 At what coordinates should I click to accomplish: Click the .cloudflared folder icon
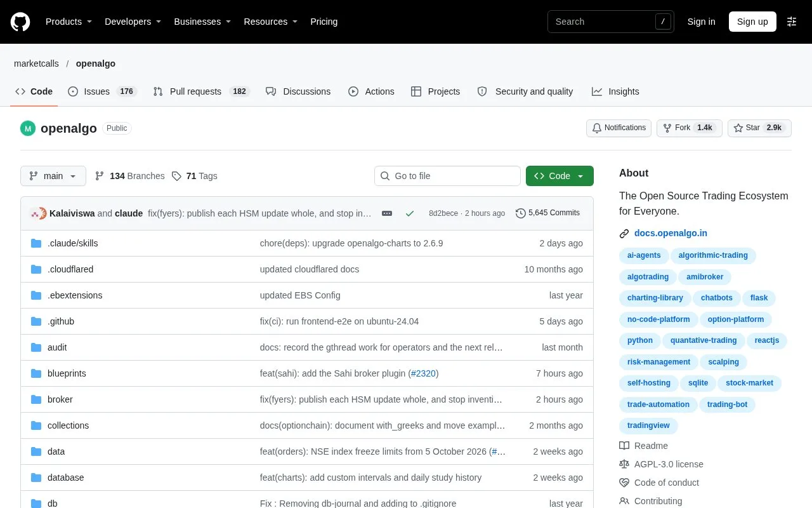click(36, 269)
